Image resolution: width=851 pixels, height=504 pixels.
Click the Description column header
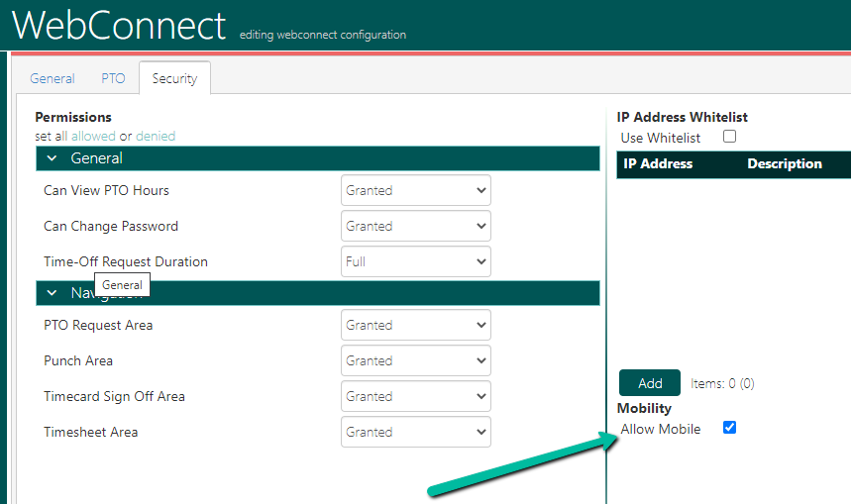(x=785, y=163)
